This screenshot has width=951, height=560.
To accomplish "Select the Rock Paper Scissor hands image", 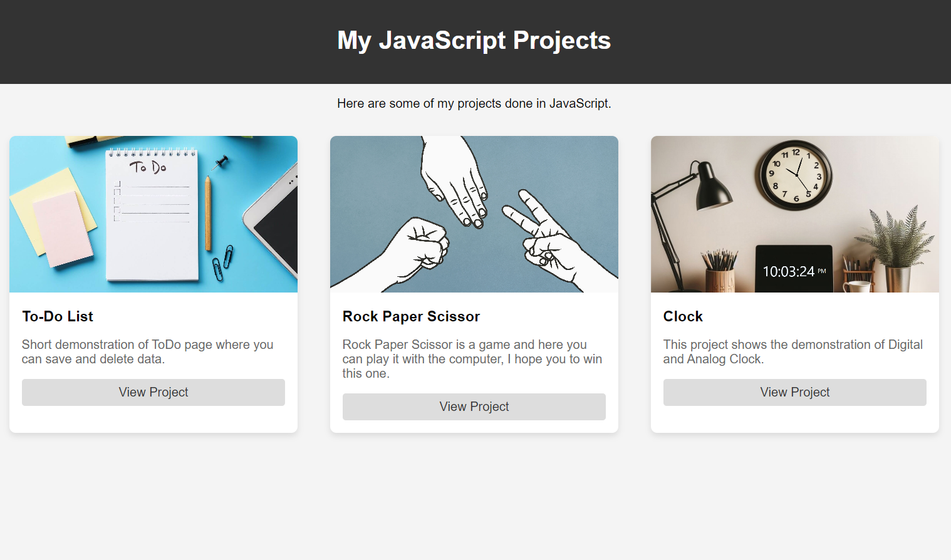I will [474, 214].
